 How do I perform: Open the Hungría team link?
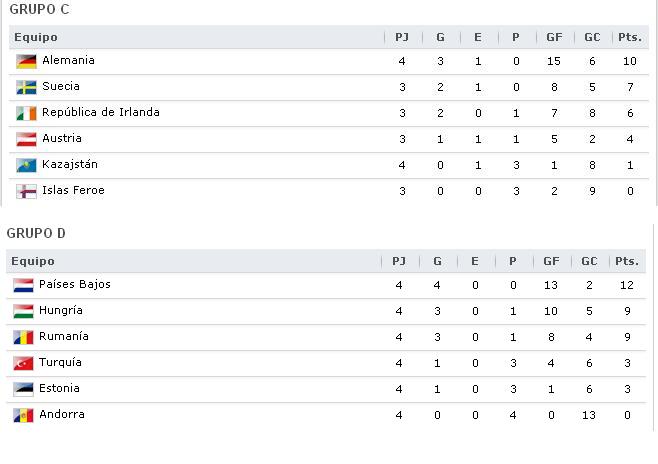click(60, 310)
